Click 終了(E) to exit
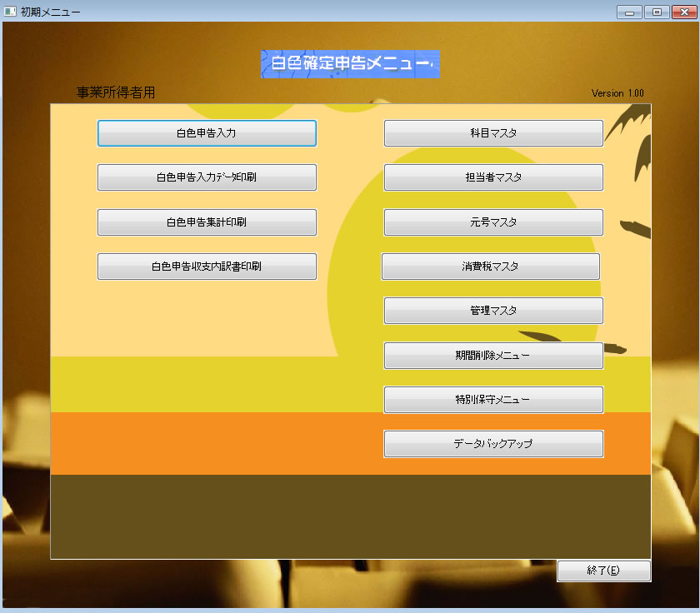This screenshot has width=700, height=613. [603, 571]
